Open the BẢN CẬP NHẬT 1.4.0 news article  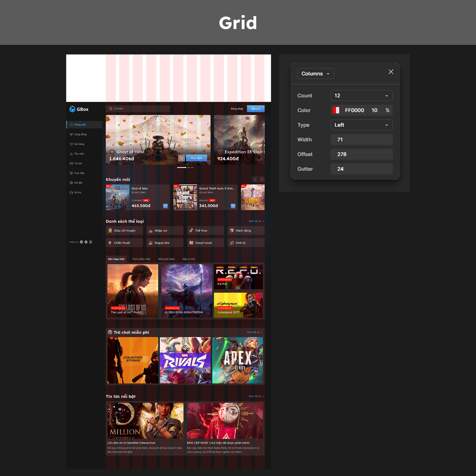tap(225, 428)
